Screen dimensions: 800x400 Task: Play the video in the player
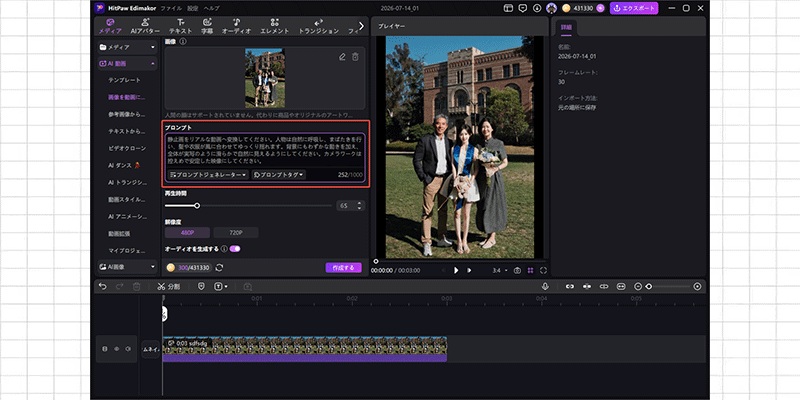(x=456, y=270)
